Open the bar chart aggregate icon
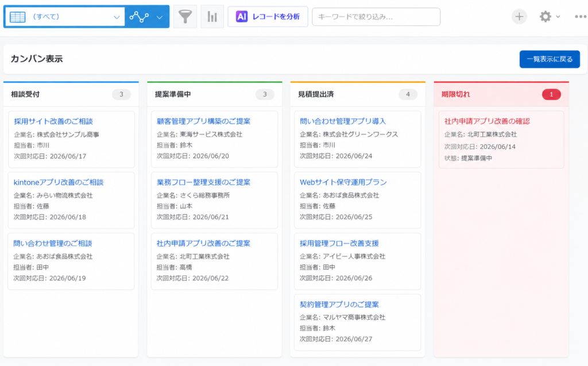This screenshot has width=588, height=366. (212, 17)
